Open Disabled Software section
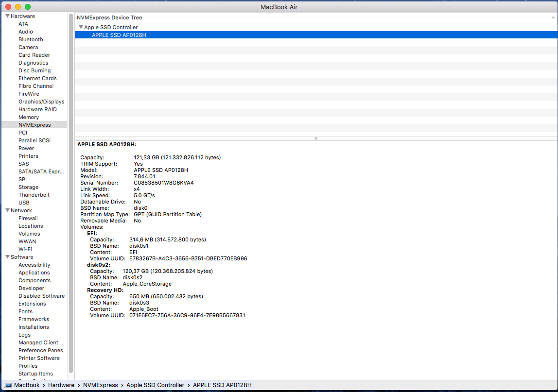Screen dimensions: 558x392 point(42,296)
